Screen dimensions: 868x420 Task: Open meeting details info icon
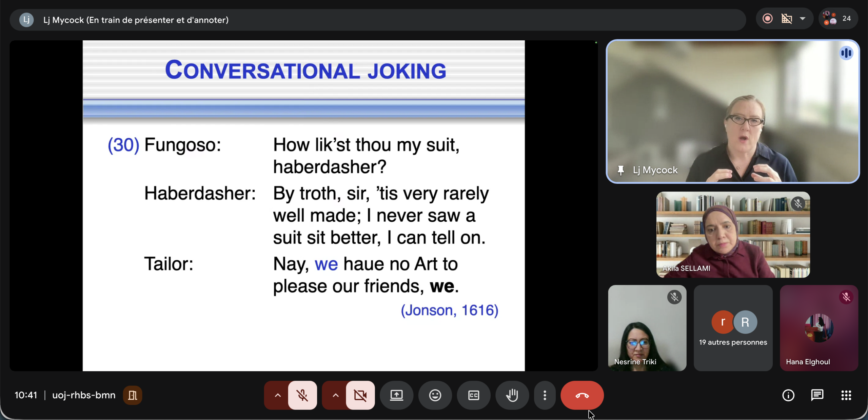point(788,395)
